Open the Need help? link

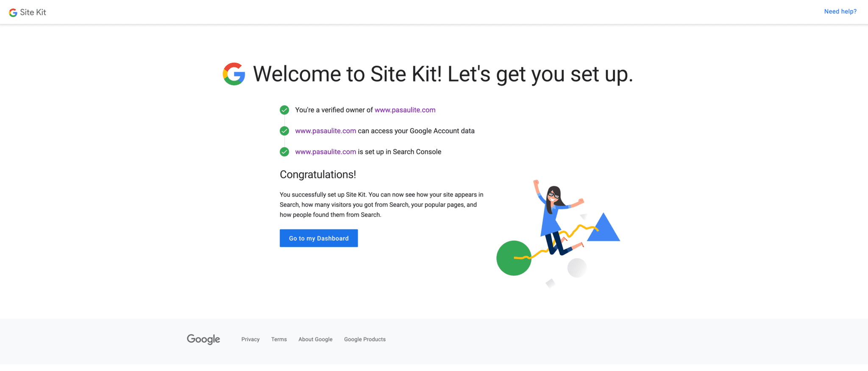[840, 11]
